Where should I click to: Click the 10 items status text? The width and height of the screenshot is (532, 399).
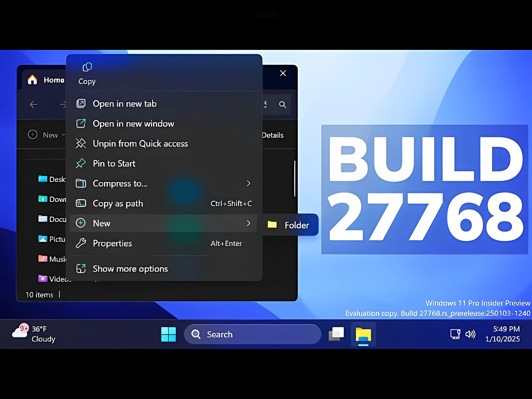click(39, 295)
